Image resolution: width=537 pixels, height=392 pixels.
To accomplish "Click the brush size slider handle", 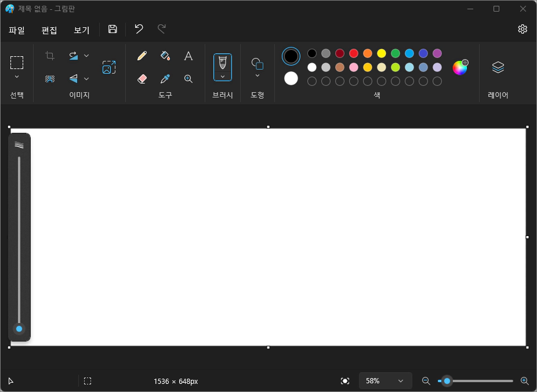I will click(x=19, y=329).
